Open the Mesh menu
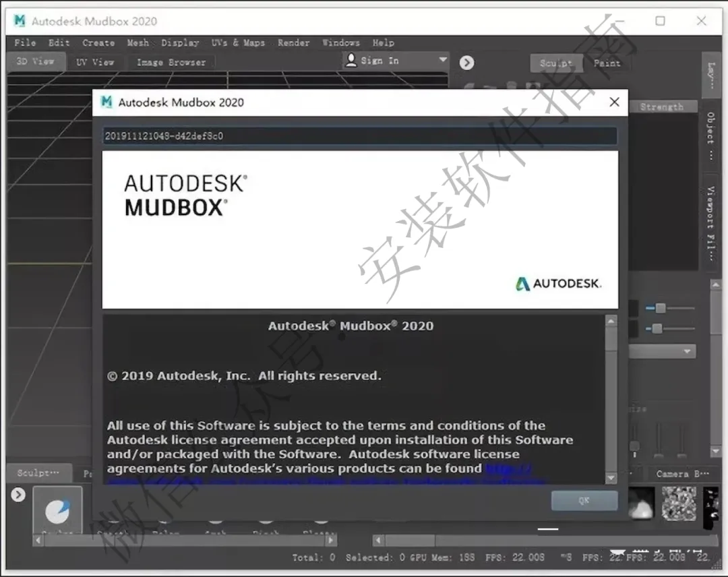 [138, 42]
